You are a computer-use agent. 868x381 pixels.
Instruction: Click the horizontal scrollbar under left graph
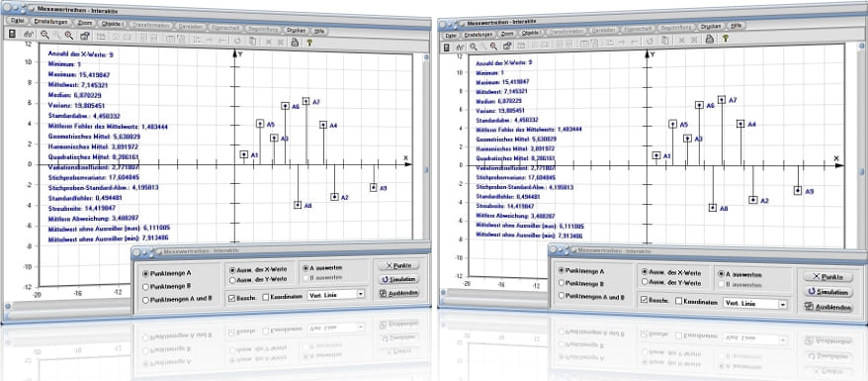point(66,305)
